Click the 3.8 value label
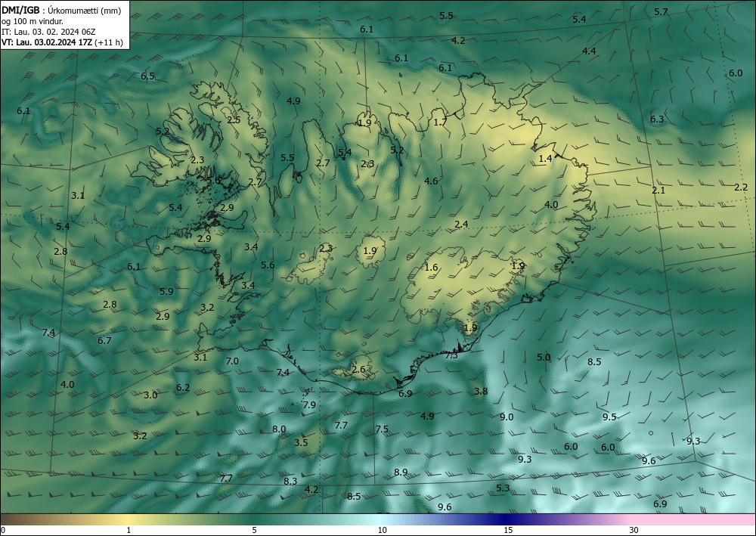The width and height of the screenshot is (756, 536). tap(481, 392)
